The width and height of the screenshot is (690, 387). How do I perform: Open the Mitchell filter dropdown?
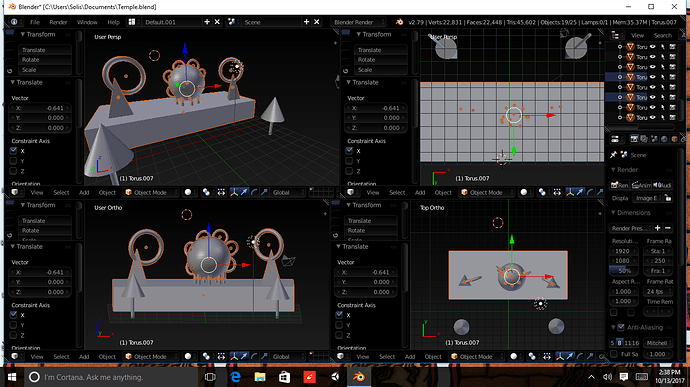pyautogui.click(x=658, y=343)
